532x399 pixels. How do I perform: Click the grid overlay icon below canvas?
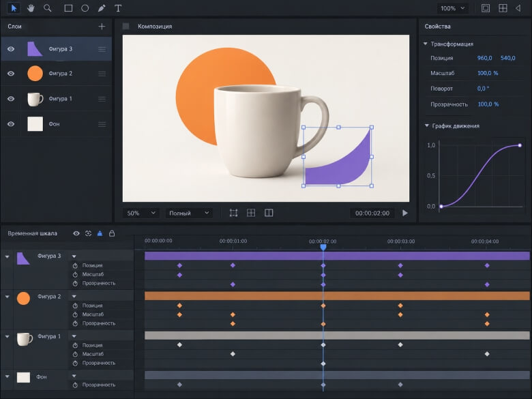251,213
